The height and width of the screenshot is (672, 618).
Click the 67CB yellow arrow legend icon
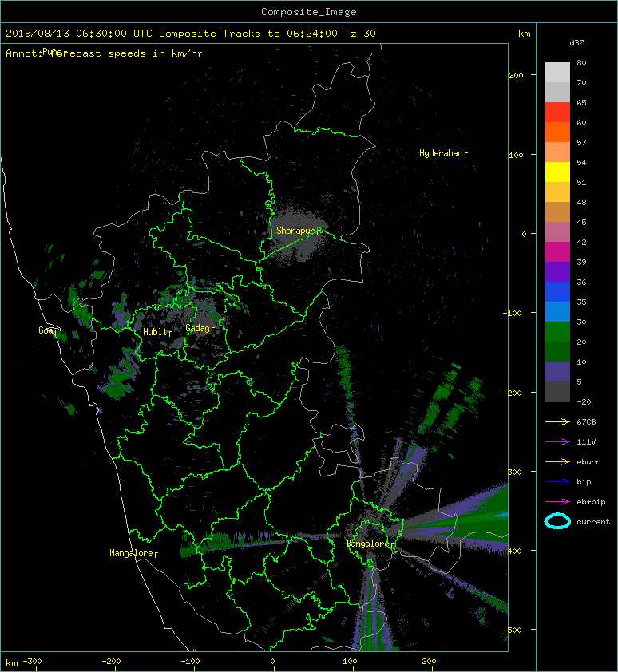(x=557, y=422)
